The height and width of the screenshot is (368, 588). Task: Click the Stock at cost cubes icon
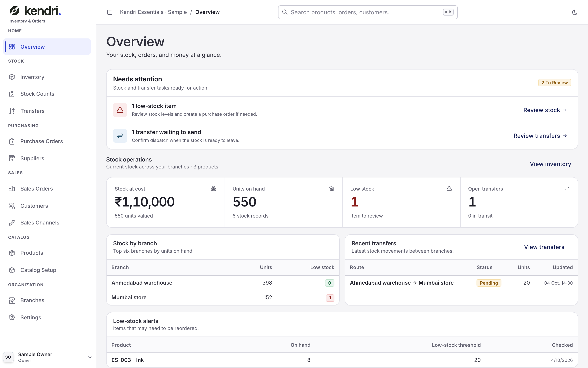[214, 189]
